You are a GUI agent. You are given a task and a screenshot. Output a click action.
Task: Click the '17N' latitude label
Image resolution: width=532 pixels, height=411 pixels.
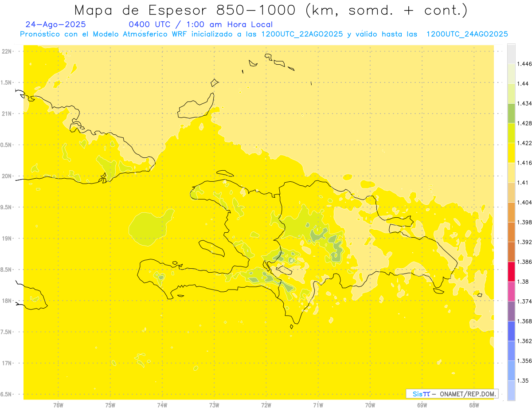tap(7, 363)
